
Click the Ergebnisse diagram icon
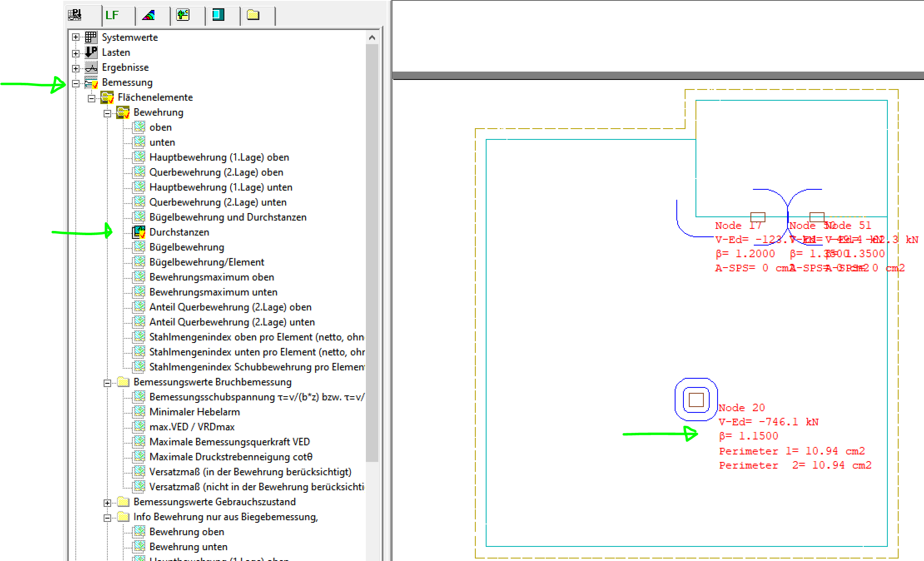[x=91, y=67]
